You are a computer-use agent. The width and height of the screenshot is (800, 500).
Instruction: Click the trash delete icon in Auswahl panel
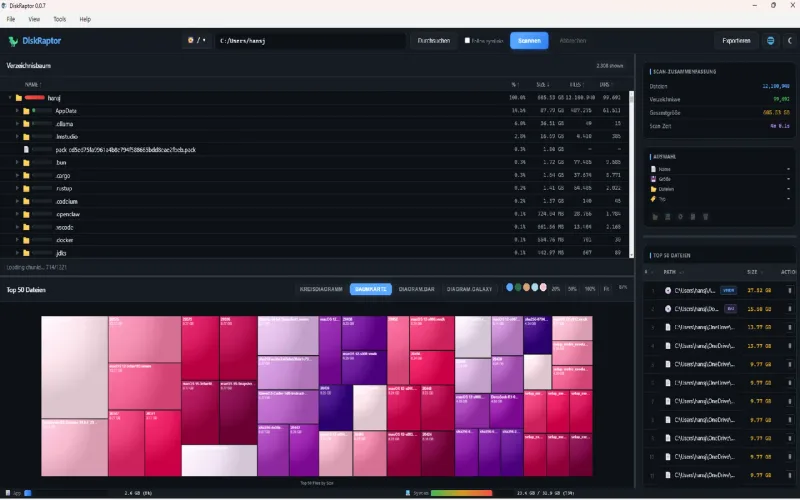(x=706, y=217)
